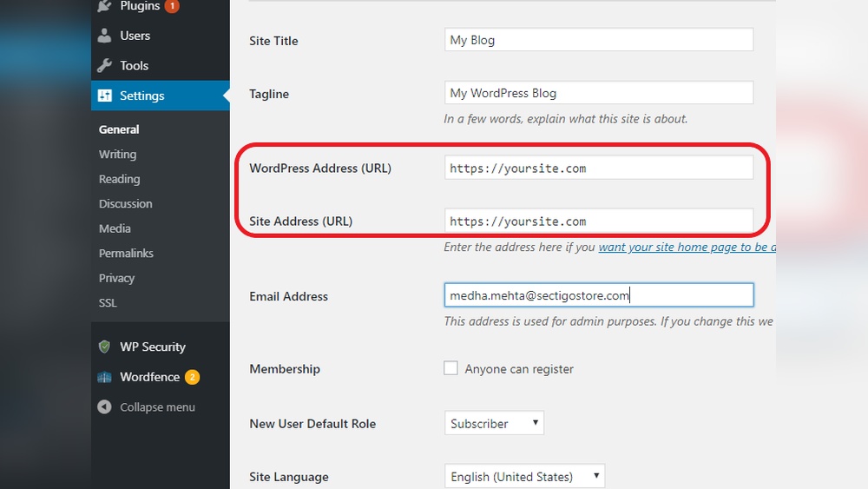Screen dimensions: 868x489
Task: Click the 'Site Title' label
Action: [273, 41]
